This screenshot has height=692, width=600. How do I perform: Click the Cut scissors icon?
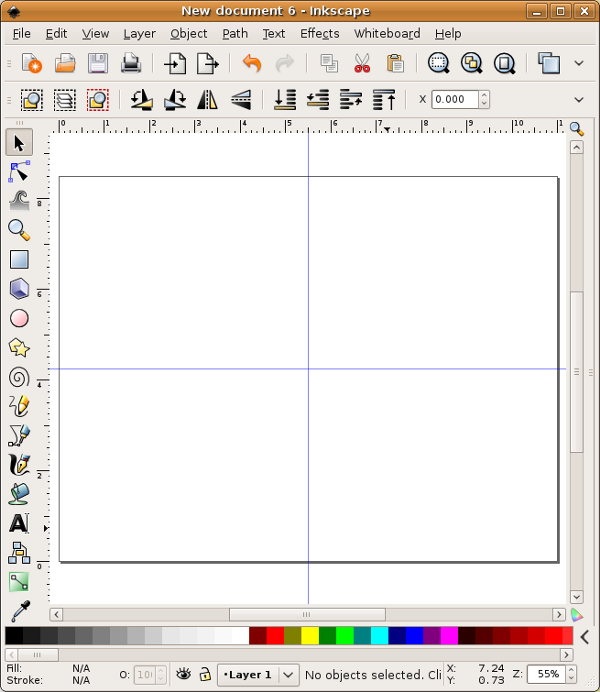(362, 64)
